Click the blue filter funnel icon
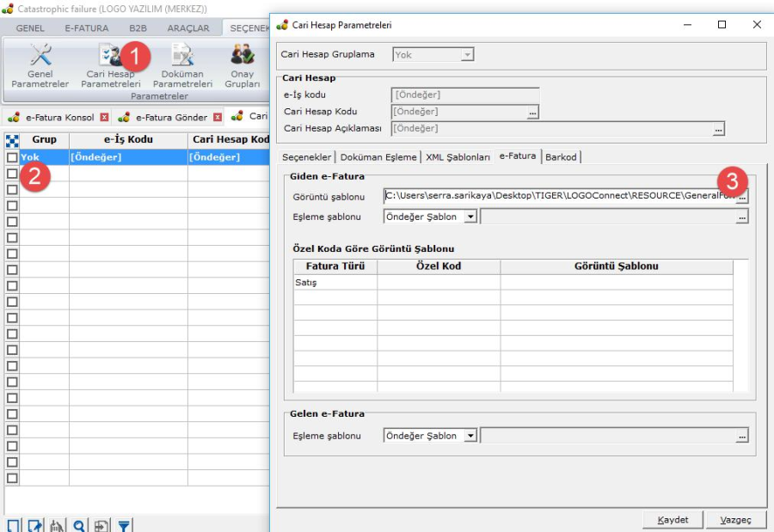The width and height of the screenshot is (774, 532). click(x=124, y=526)
